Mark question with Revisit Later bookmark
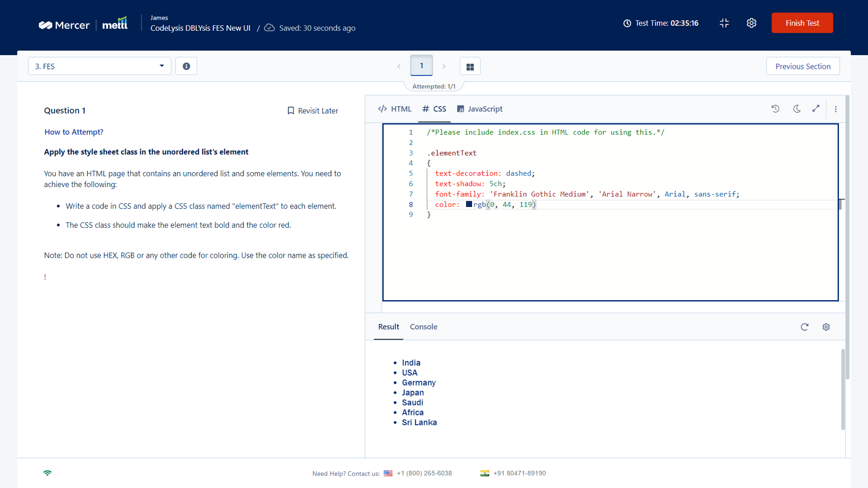 tap(312, 111)
